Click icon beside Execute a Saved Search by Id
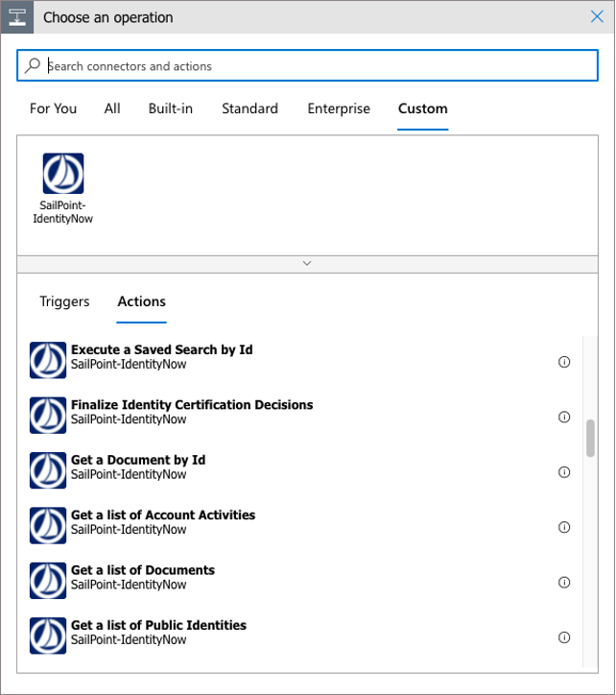 coord(48,360)
